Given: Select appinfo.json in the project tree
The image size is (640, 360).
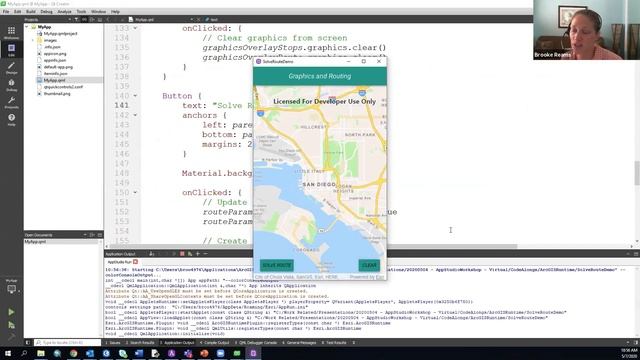Looking at the screenshot, I should (x=55, y=60).
